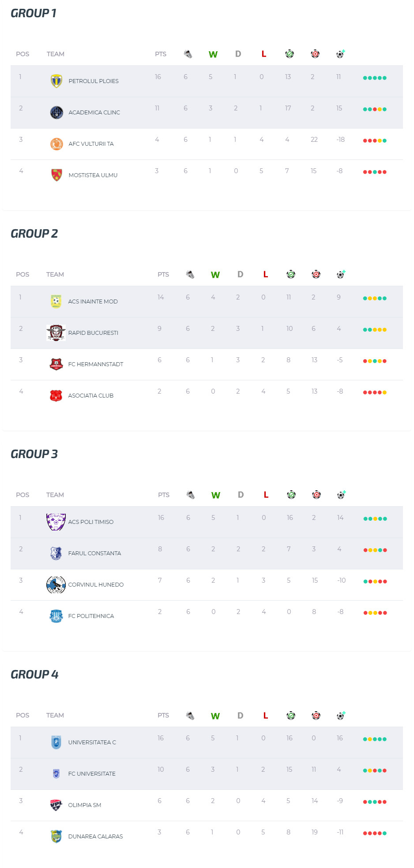Click the FC Hermannstadt red crest
The width and height of the screenshot is (414, 868).
point(56,364)
